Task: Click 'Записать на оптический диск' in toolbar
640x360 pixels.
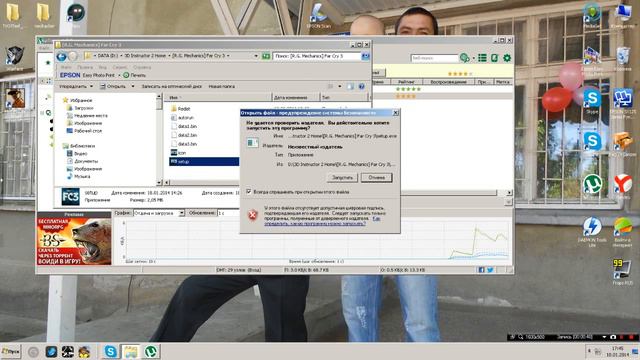Action: click(x=171, y=87)
